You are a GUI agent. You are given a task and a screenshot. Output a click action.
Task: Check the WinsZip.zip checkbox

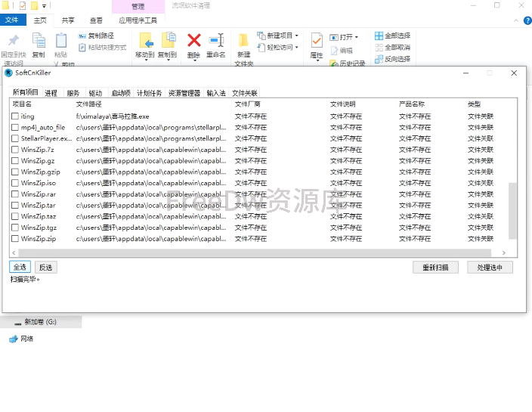point(15,239)
